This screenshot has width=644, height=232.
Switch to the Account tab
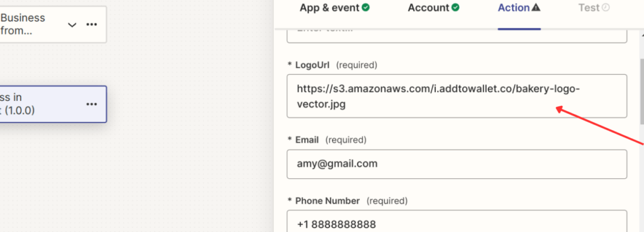[x=433, y=8]
